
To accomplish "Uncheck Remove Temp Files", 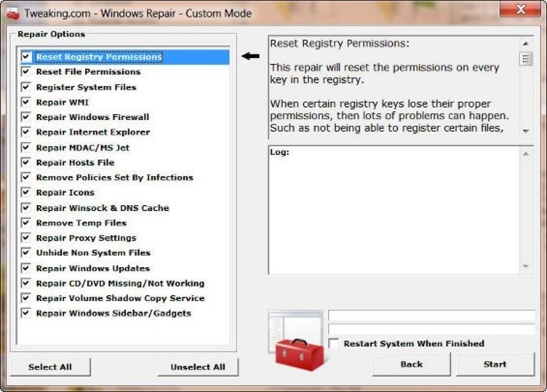I will coord(26,222).
